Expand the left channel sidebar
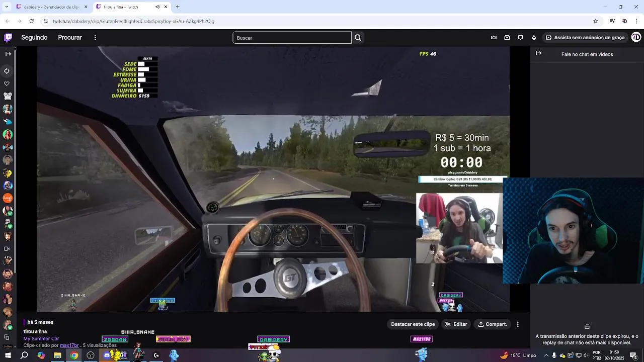Screen dimensions: 644x362 pos(8,54)
